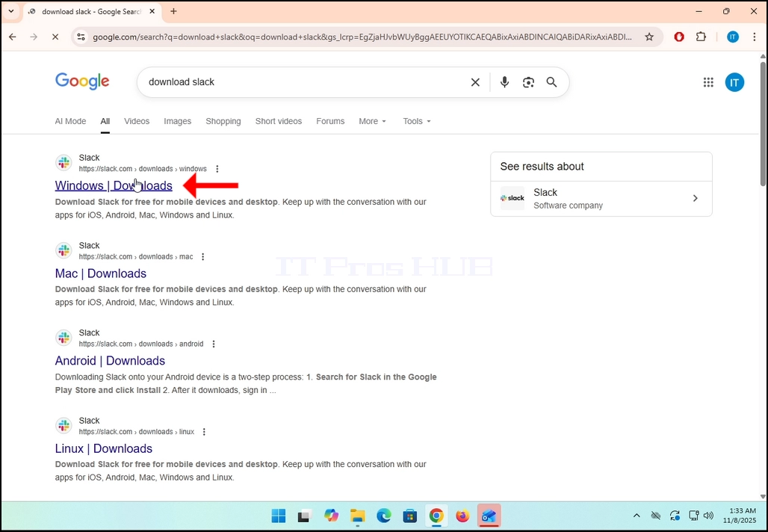Switch to Chrome on taskbar
Image resolution: width=768 pixels, height=532 pixels.
(436, 516)
